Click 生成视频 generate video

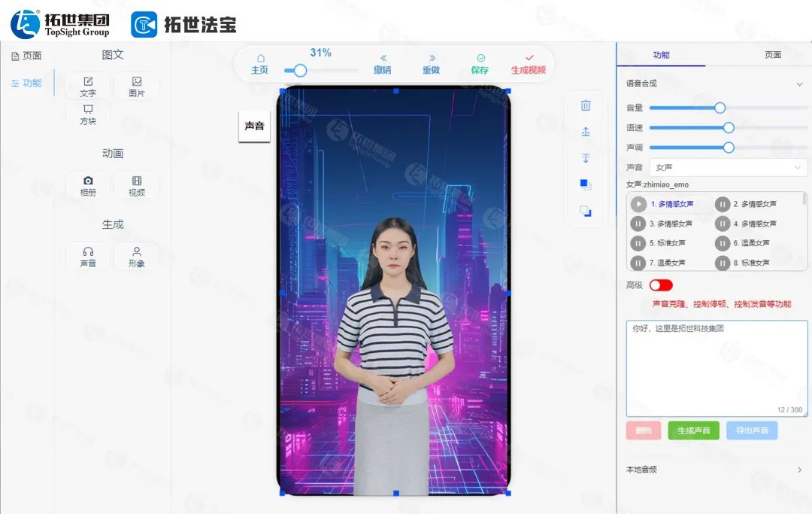click(529, 64)
